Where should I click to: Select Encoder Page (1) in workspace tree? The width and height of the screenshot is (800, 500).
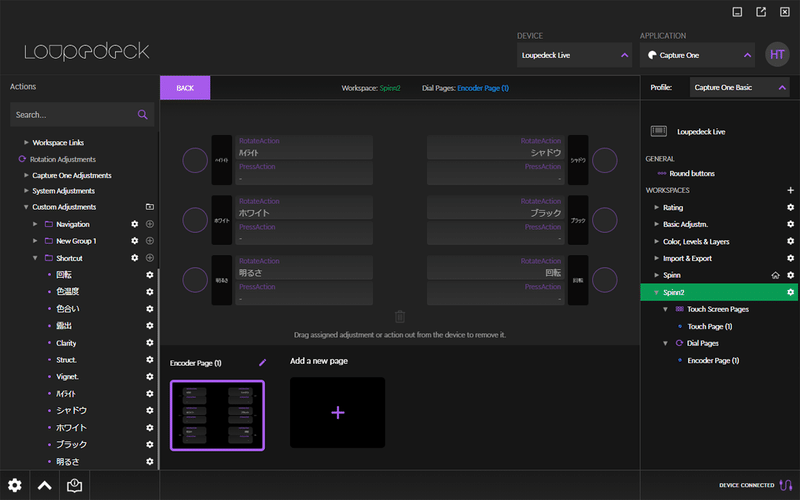point(713,361)
